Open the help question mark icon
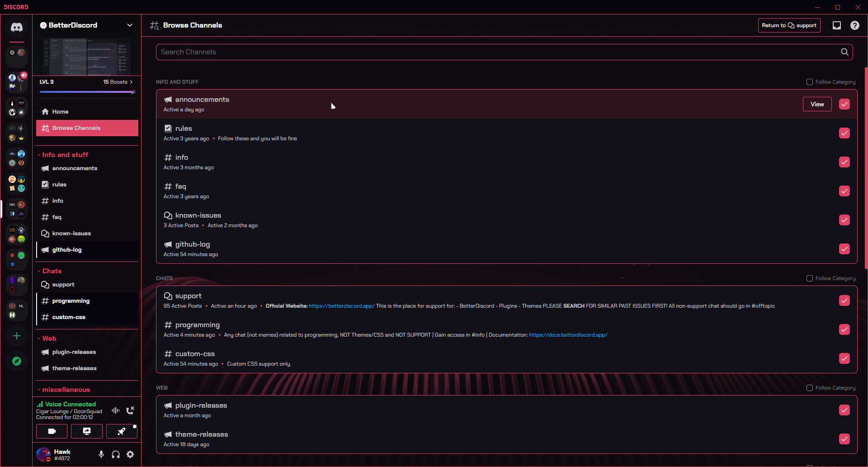Image resolution: width=868 pixels, height=467 pixels. click(x=855, y=25)
